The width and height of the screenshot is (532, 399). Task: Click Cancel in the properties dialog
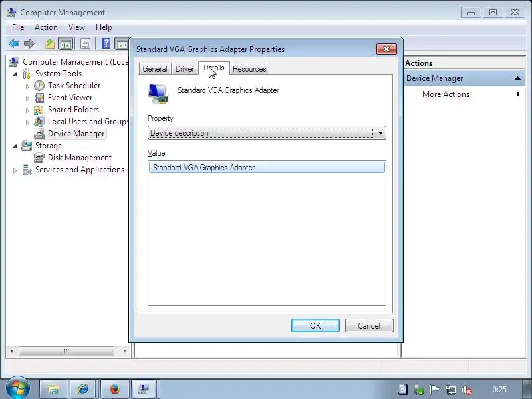[x=369, y=326]
